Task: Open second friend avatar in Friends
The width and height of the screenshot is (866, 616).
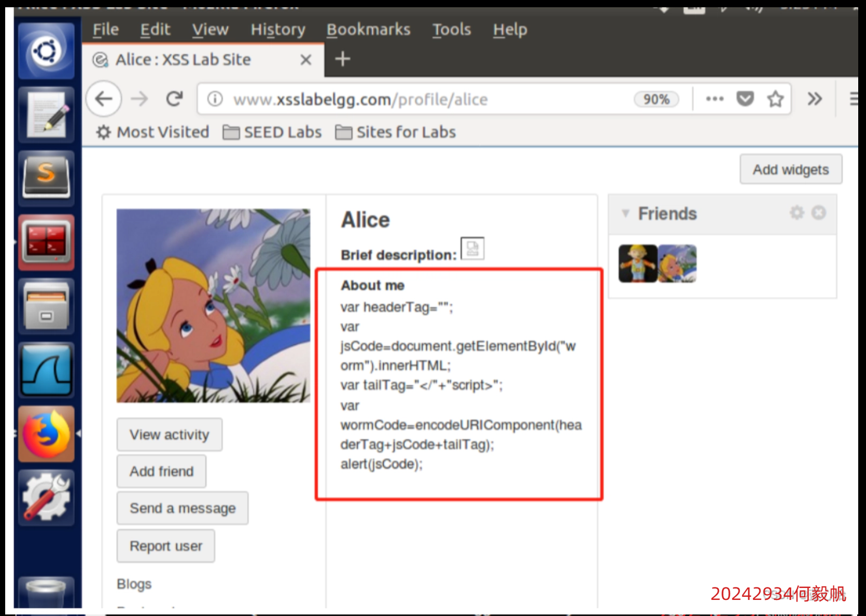Action: [677, 263]
